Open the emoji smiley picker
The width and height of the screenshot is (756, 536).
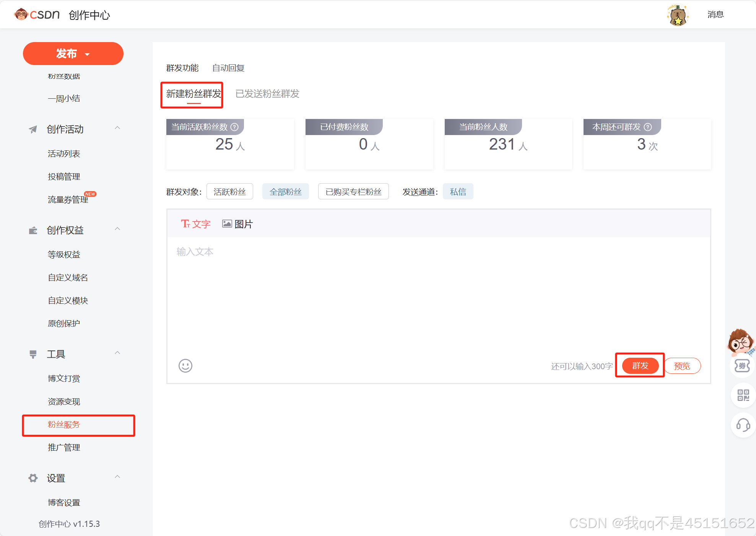click(x=185, y=366)
